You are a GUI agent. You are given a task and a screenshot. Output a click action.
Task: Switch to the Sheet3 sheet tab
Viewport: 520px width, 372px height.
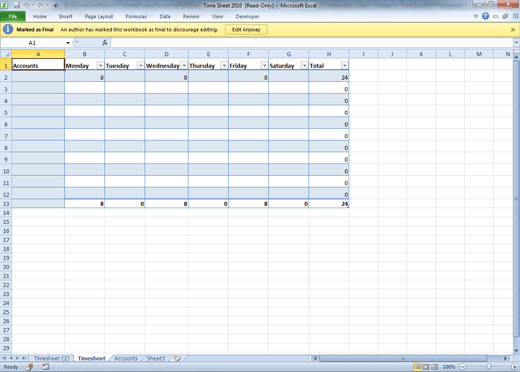click(156, 358)
